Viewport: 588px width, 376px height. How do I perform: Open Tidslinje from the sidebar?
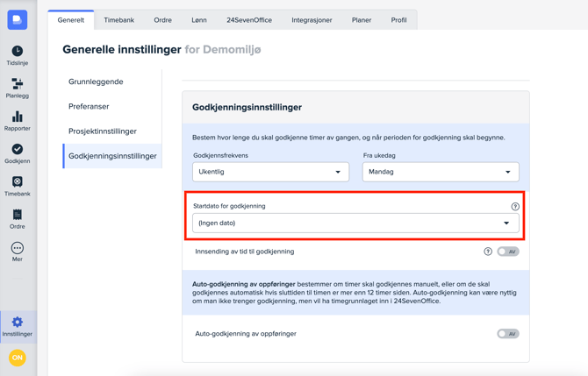[x=17, y=54]
